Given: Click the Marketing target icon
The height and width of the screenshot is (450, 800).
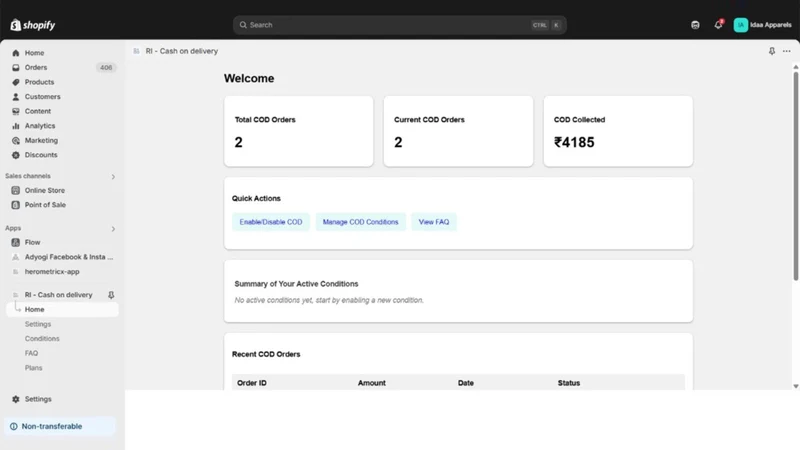Looking at the screenshot, I should [x=16, y=140].
